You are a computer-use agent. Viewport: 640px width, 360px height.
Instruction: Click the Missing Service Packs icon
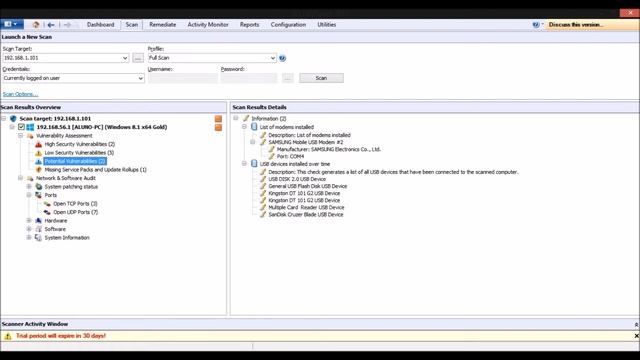point(39,169)
